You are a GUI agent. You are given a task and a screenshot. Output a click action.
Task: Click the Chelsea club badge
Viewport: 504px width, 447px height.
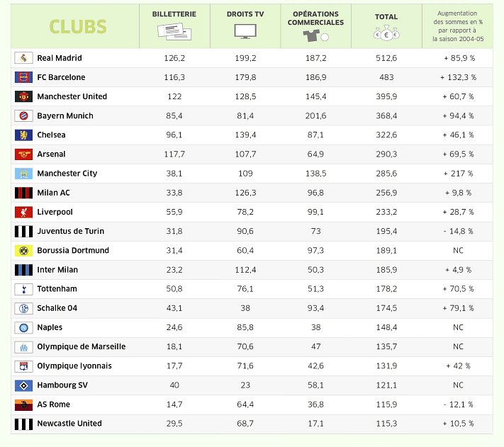23,135
